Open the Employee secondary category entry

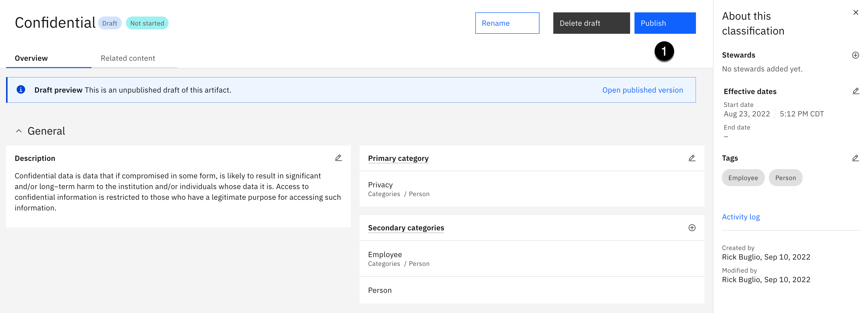[x=385, y=254]
